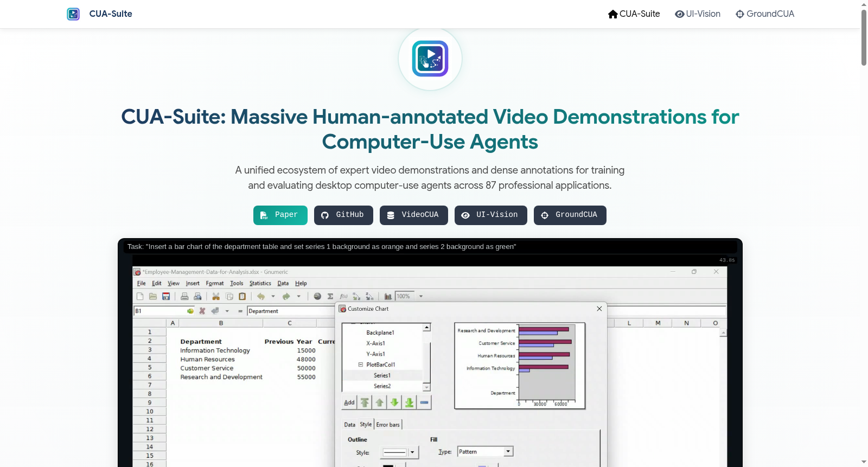
Task: Open the accept-entry options dropdown arrow
Action: point(227,311)
